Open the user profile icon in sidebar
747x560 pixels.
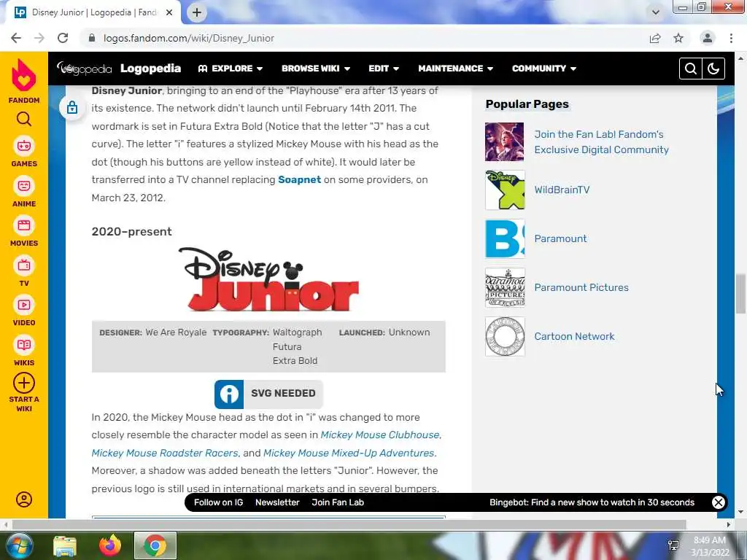click(x=24, y=499)
